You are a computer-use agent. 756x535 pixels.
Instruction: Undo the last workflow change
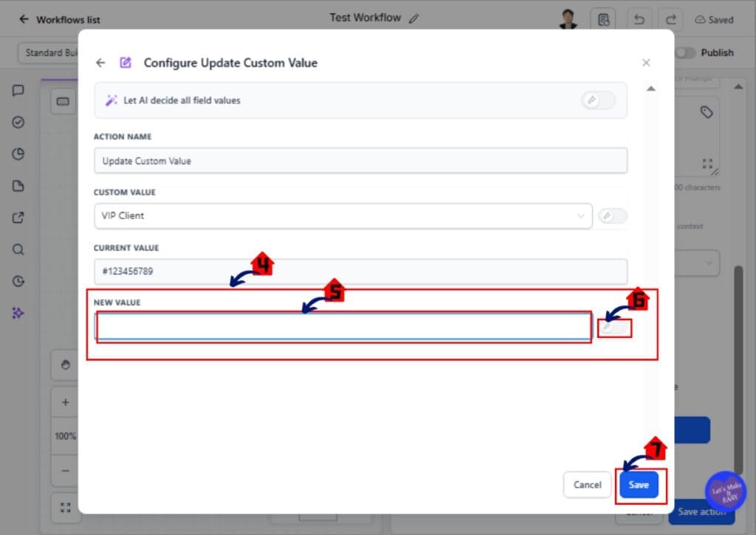click(639, 20)
